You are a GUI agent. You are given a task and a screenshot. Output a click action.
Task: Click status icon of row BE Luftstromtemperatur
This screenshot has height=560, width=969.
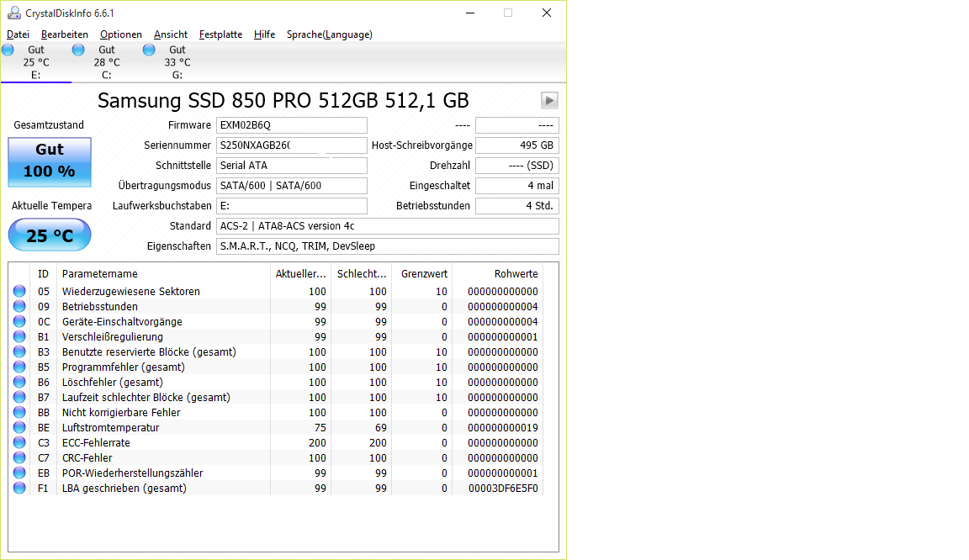point(20,427)
